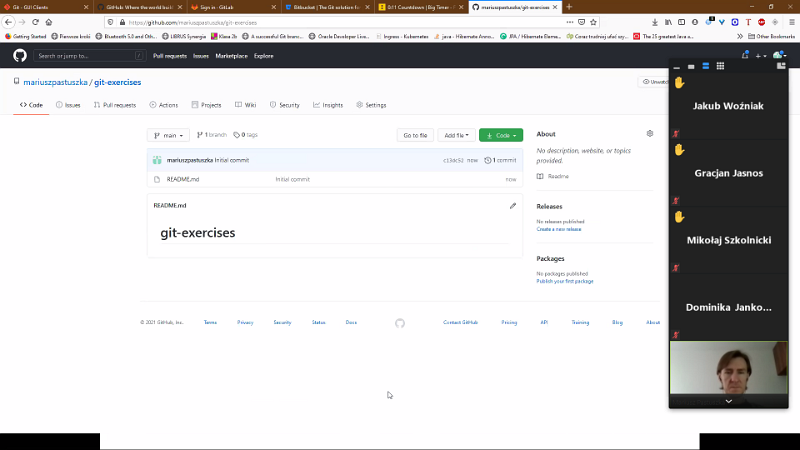800x450 pixels.
Task: Collapse Zoom panel to minimal bar
Action: [x=677, y=67]
